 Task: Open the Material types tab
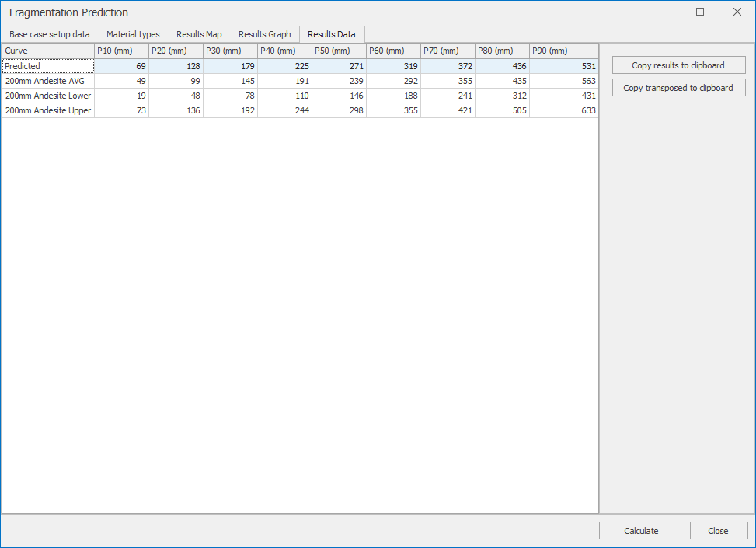(x=133, y=34)
